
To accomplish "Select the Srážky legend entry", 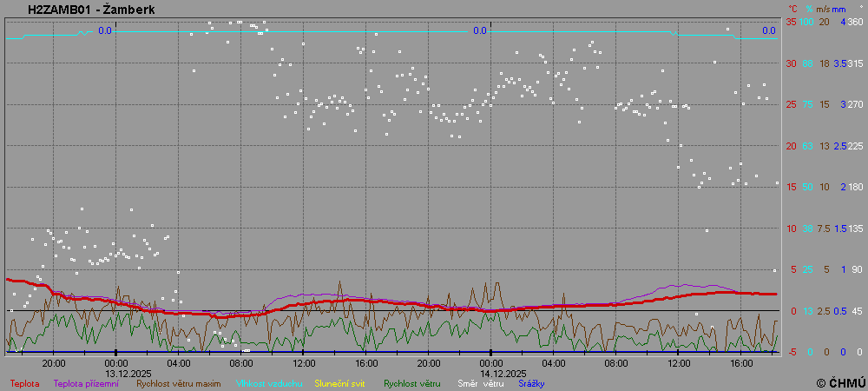I will click(531, 383).
